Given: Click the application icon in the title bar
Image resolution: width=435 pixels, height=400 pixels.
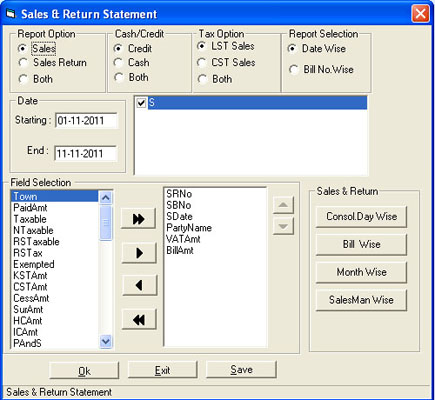Looking at the screenshot, I should tap(11, 14).
